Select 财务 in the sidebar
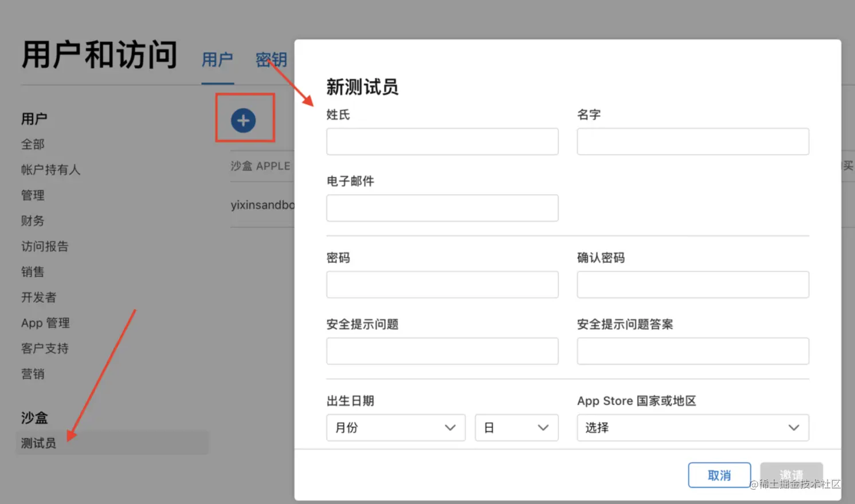Screen dimensions: 855x504 pyautogui.click(x=33, y=220)
